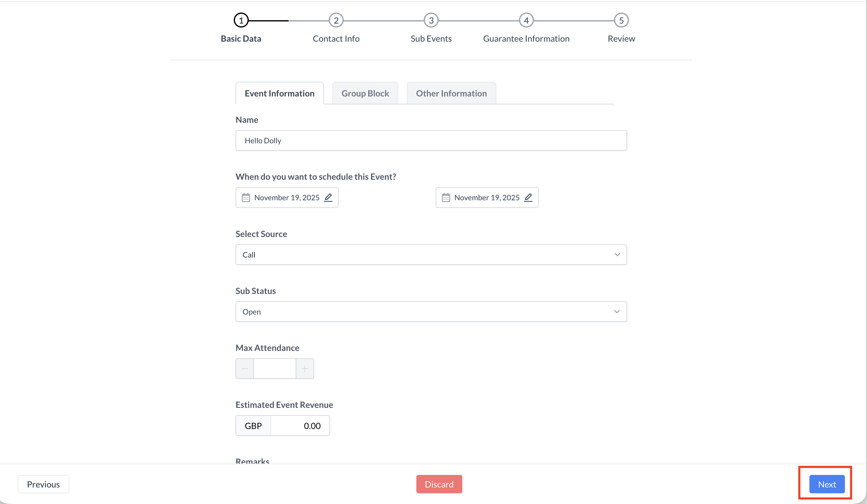Focus the event Name input field
This screenshot has height=504, width=867.
pyautogui.click(x=431, y=141)
